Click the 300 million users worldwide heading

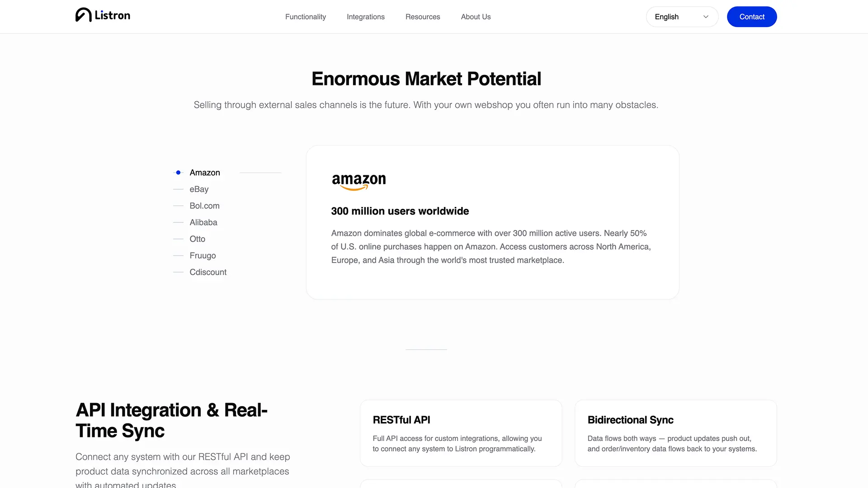[400, 211]
